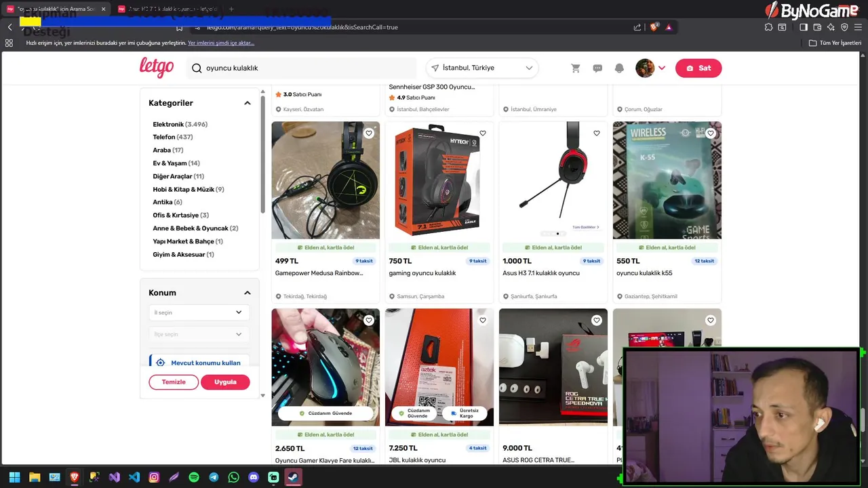Click the browser address bar URL

tap(302, 27)
